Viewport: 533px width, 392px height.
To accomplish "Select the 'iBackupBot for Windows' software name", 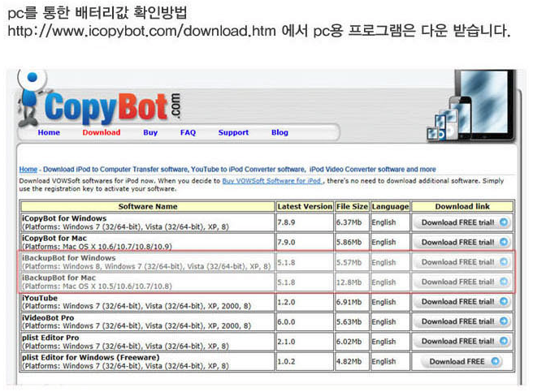I will pyautogui.click(x=69, y=258).
